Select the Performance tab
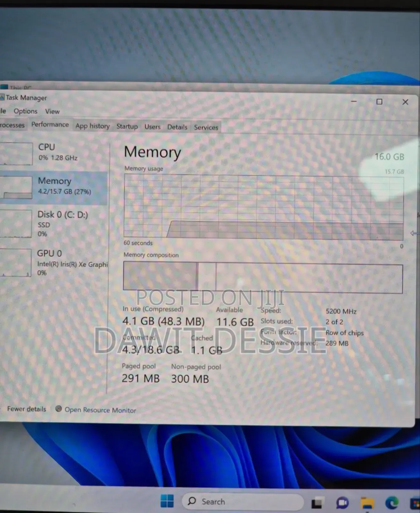 [x=50, y=124]
